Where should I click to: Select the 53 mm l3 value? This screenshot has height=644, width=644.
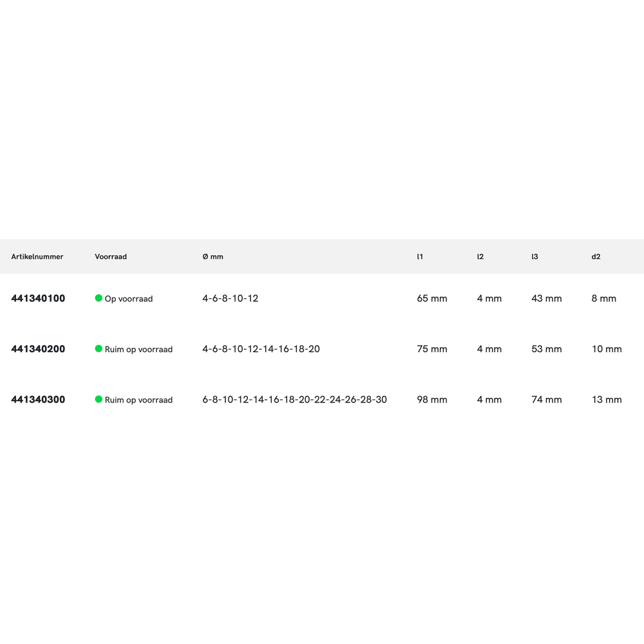tap(546, 349)
